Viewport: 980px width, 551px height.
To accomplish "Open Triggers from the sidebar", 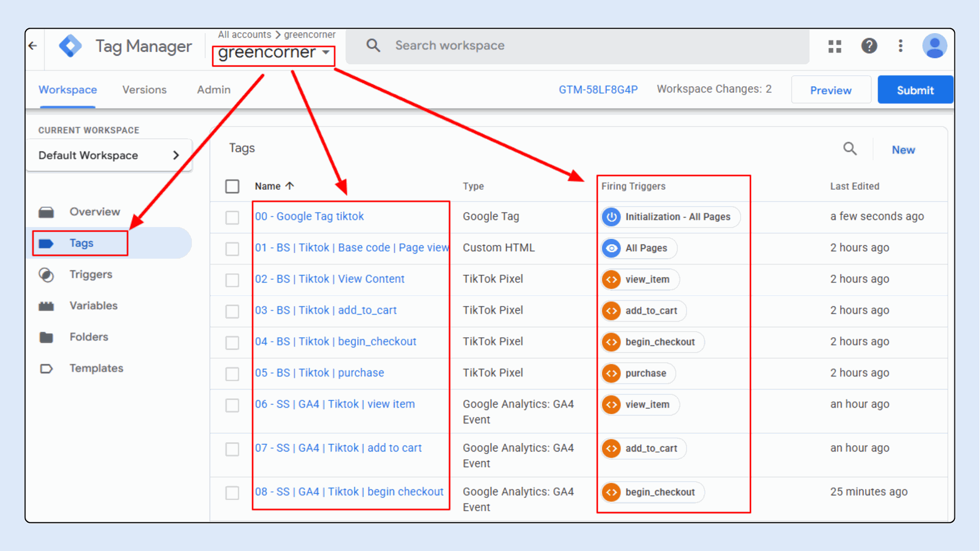I will 90,274.
